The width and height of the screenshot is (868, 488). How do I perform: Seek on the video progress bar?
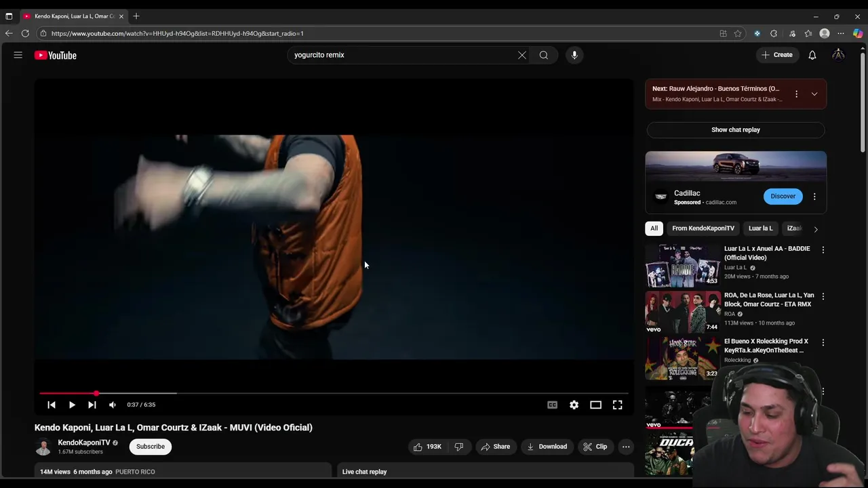tap(334, 393)
